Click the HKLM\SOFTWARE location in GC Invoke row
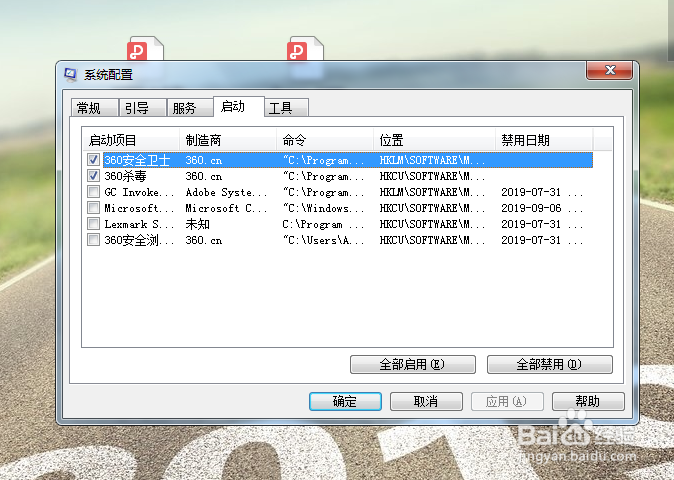 click(x=432, y=192)
